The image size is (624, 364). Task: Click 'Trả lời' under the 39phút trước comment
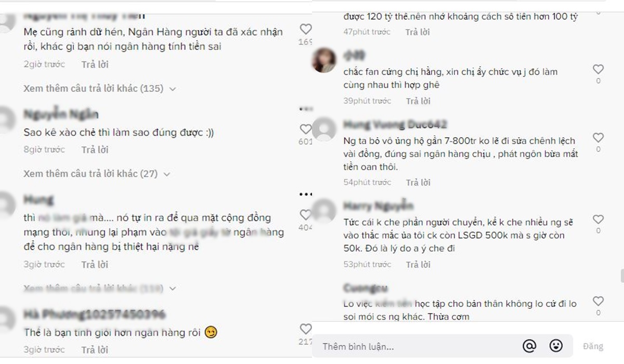pyautogui.click(x=418, y=100)
